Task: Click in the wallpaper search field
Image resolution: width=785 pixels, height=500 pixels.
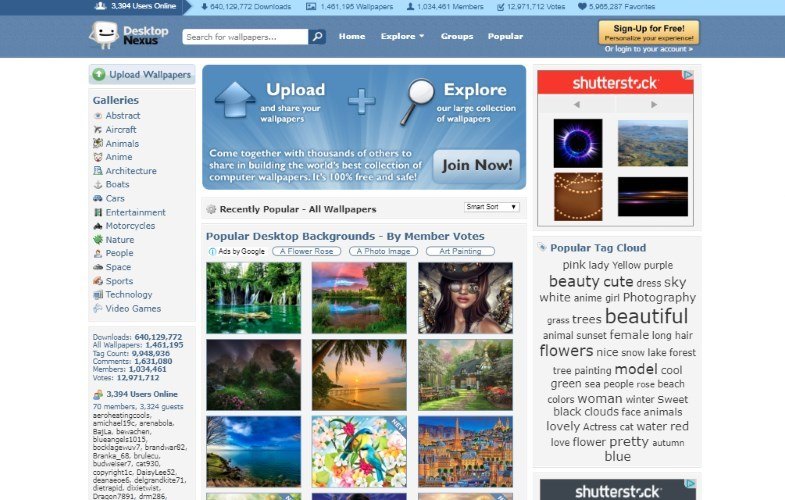Action: click(245, 37)
